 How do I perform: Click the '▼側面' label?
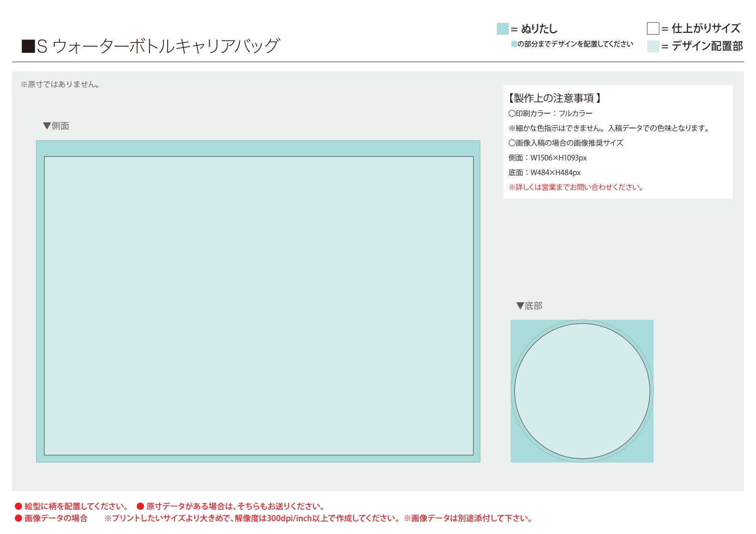pos(56,126)
